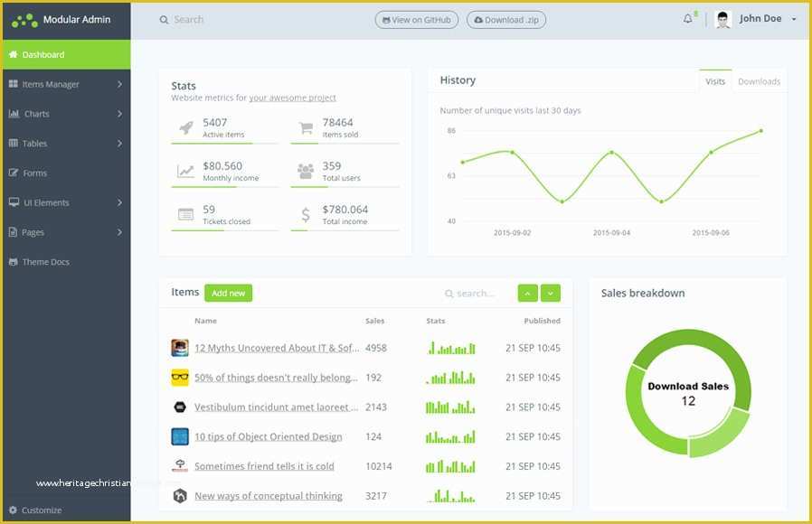Open '50% of things doesn't really belong' link
This screenshot has width=812, height=524.
pyautogui.click(x=276, y=378)
